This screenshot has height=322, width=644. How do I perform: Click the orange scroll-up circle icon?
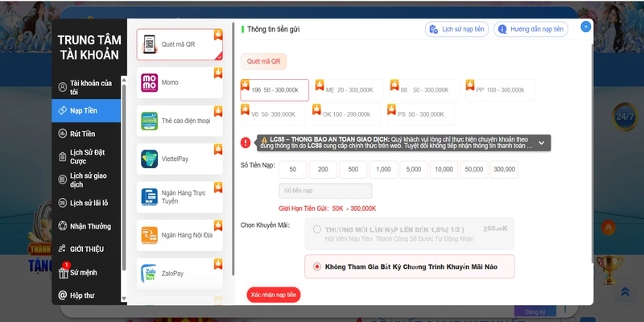click(x=609, y=228)
